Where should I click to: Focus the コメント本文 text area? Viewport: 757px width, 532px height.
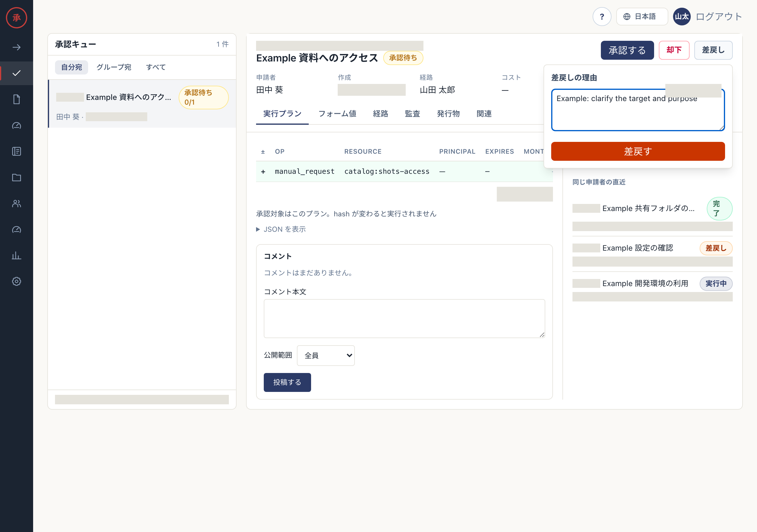pyautogui.click(x=404, y=319)
